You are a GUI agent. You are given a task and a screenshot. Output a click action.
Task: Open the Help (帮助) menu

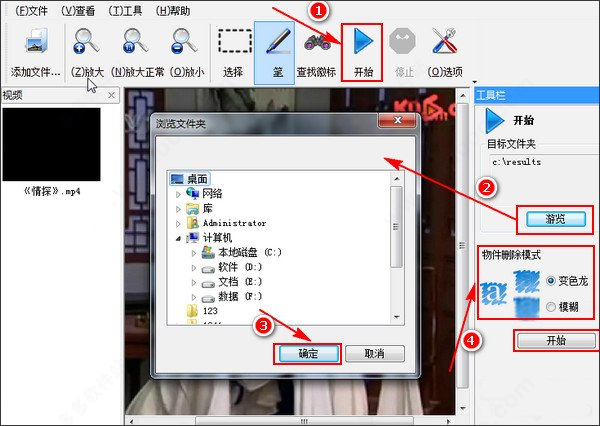click(177, 9)
